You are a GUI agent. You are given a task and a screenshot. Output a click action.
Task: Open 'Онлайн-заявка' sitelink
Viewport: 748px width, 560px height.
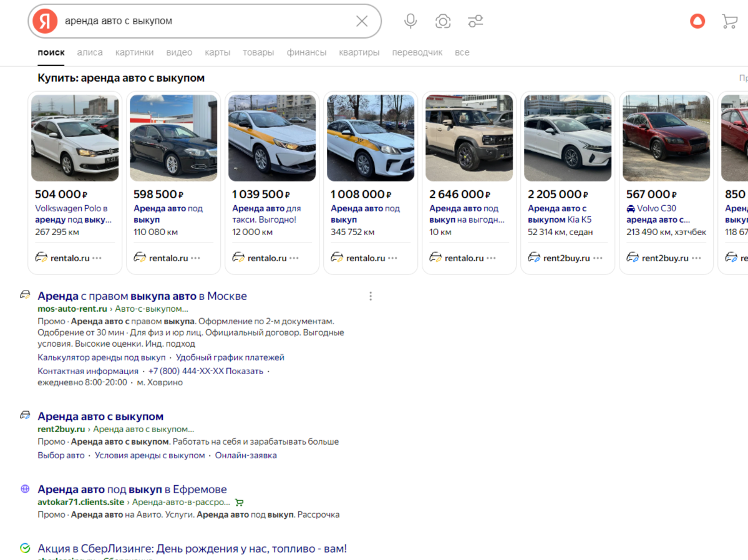point(246,455)
